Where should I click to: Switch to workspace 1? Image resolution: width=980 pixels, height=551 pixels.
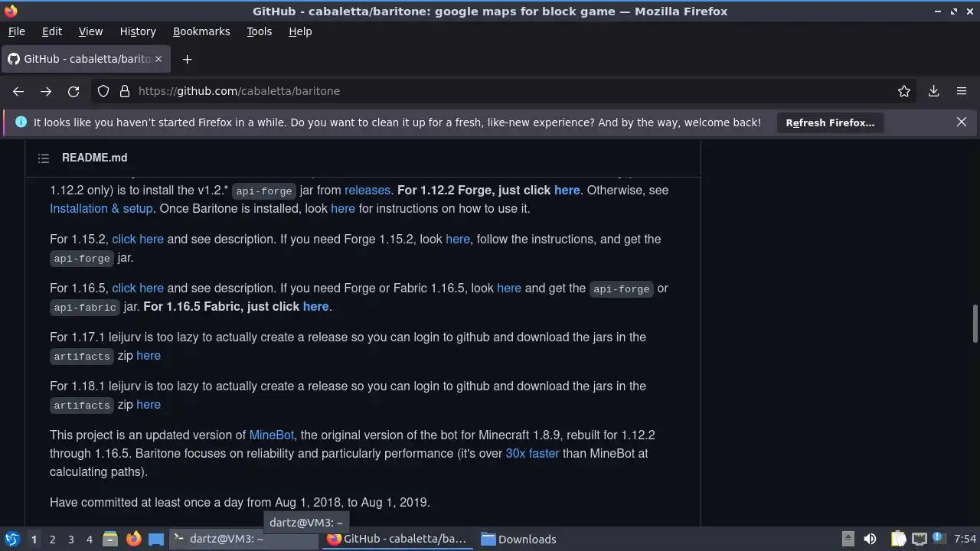pos(34,540)
